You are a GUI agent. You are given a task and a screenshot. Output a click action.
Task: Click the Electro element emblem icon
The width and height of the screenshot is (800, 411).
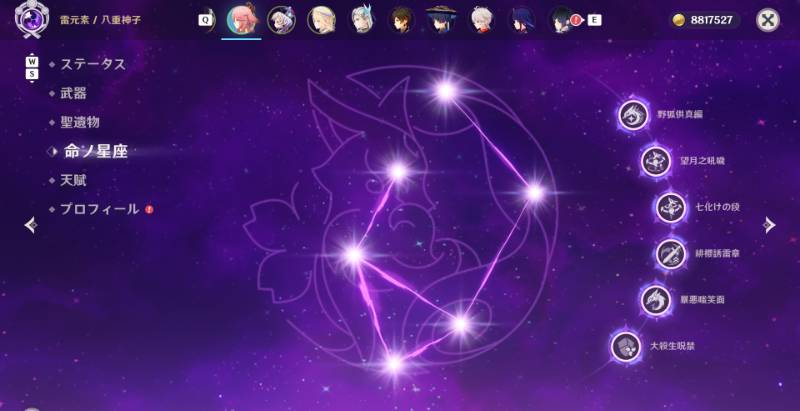click(x=32, y=19)
